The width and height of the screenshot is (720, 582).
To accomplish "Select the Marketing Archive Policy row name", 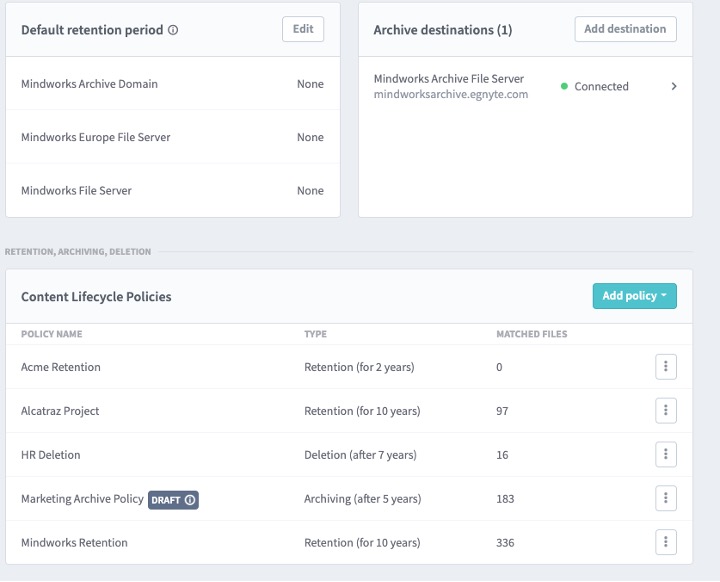I will (82, 499).
